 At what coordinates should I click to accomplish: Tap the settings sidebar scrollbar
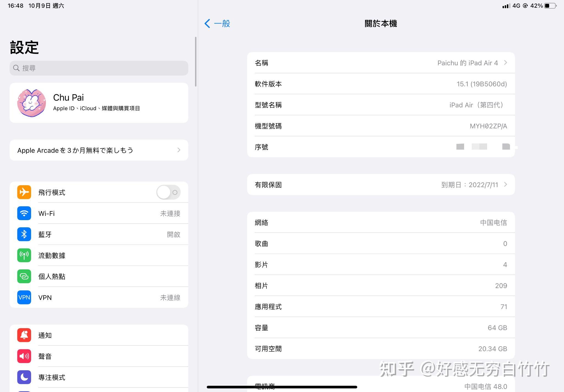[196, 62]
